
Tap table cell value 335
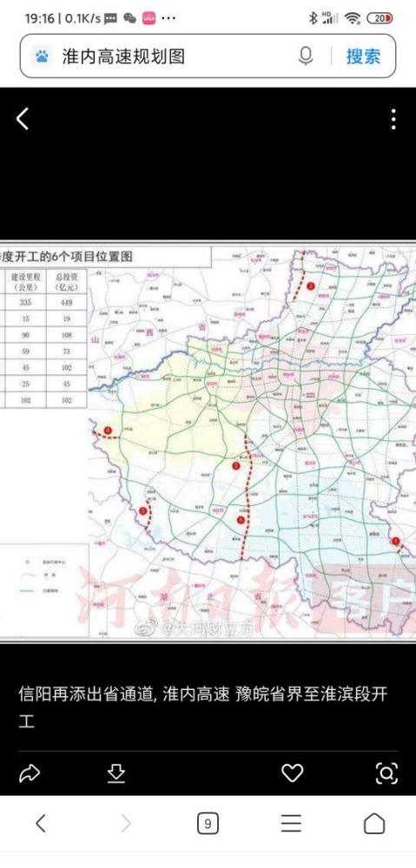[x=25, y=302]
